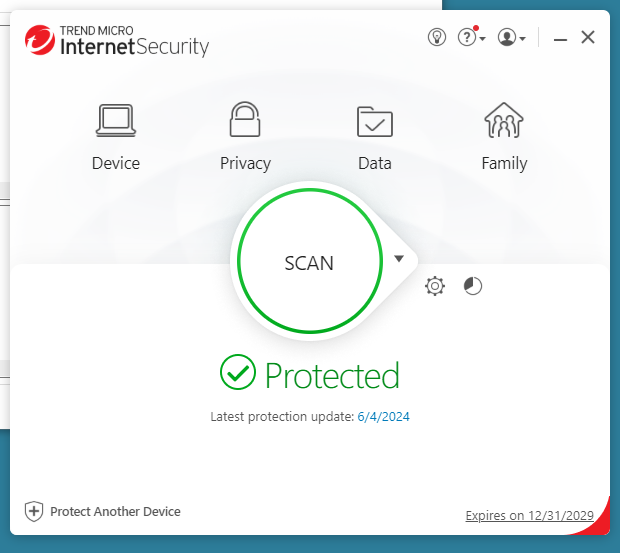The width and height of the screenshot is (620, 553).
Task: Click the Expires on 12/31/2029 link
Action: click(530, 516)
